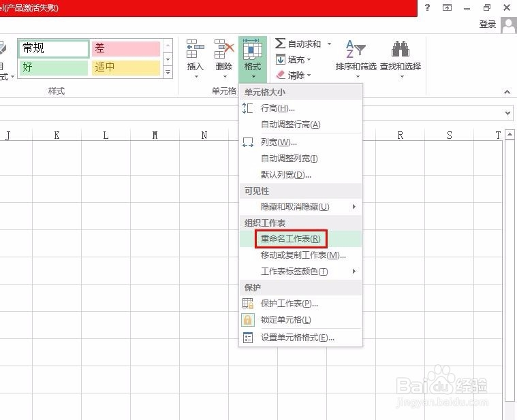This screenshot has width=517, height=420.
Task: Choose 行高(H)... from the menu
Action: [x=300, y=108]
